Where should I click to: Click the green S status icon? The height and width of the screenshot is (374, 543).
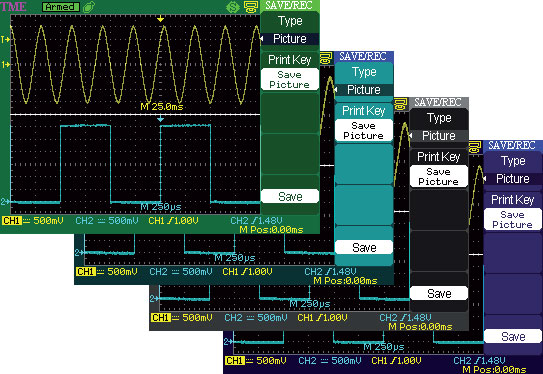233,7
